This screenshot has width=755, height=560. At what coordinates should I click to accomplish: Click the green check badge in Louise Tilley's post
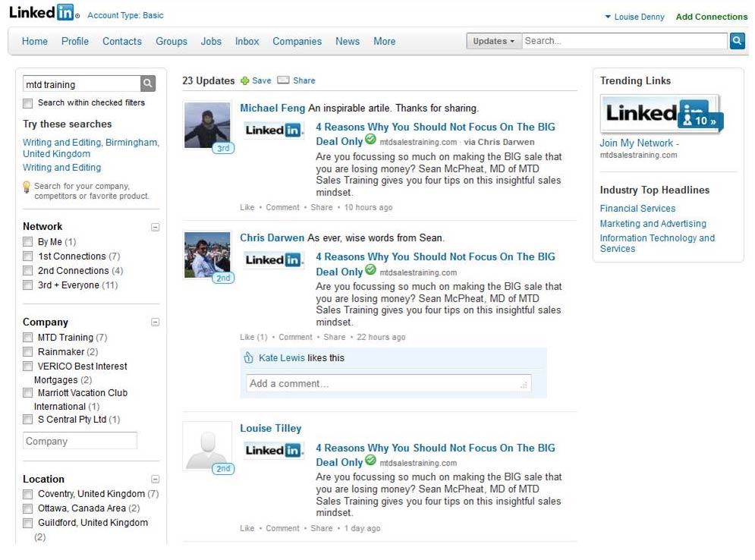point(370,461)
